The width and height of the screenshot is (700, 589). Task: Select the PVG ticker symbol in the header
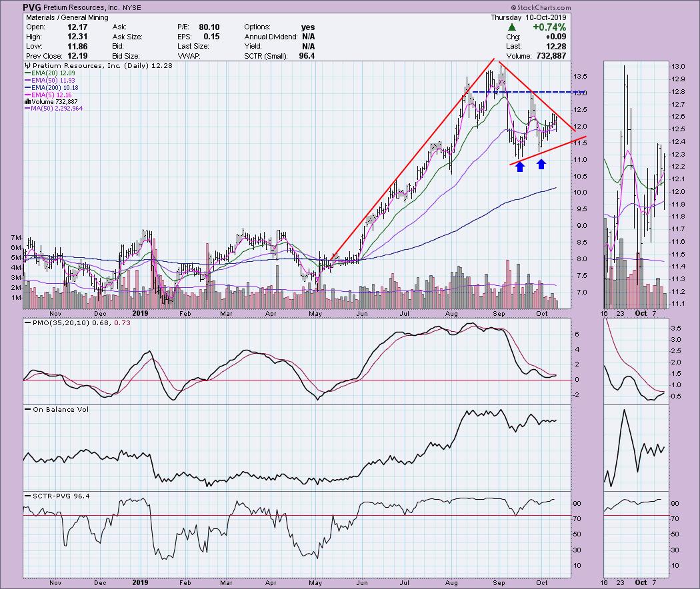coord(32,7)
